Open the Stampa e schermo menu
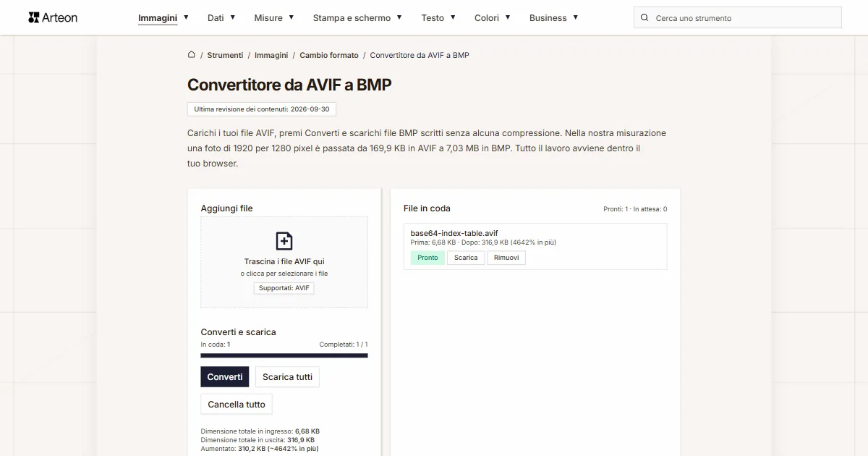The image size is (868, 456). [352, 17]
